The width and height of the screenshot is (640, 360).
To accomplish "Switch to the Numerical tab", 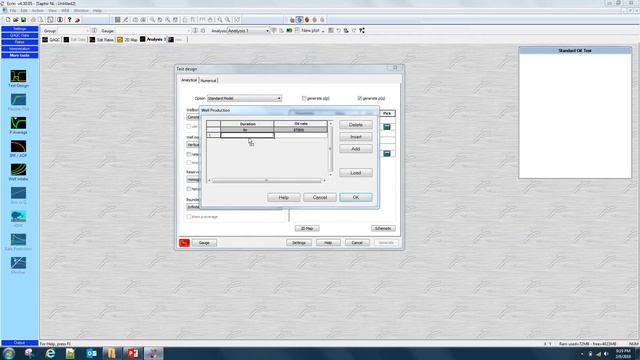I will click(208, 81).
